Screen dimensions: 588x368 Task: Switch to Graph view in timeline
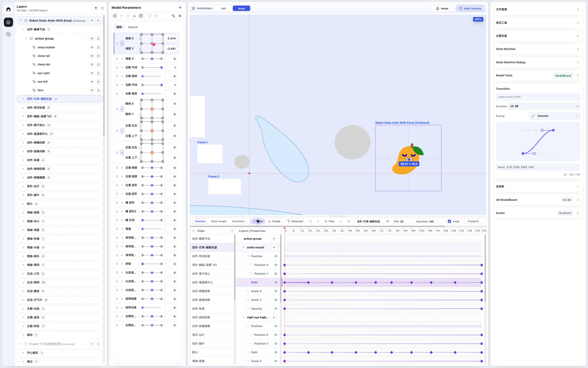coord(274,221)
